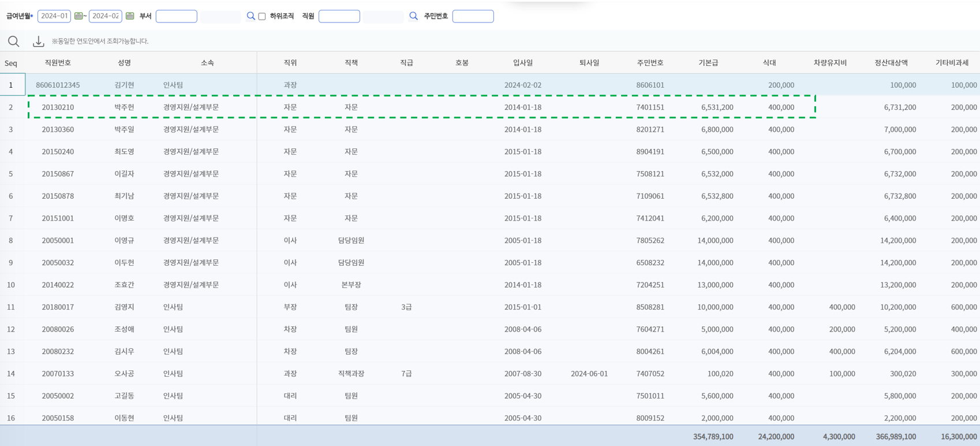This screenshot has height=446, width=980.
Task: Click the 본부장 cell for 조효간
Action: (351, 285)
